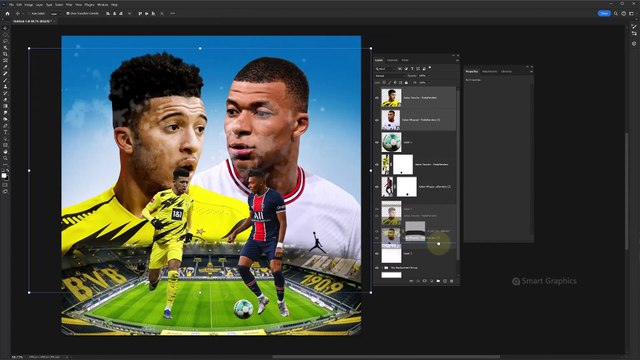The width and height of the screenshot is (640, 360).
Task: Click the search icon at top right
Action: 616,13
